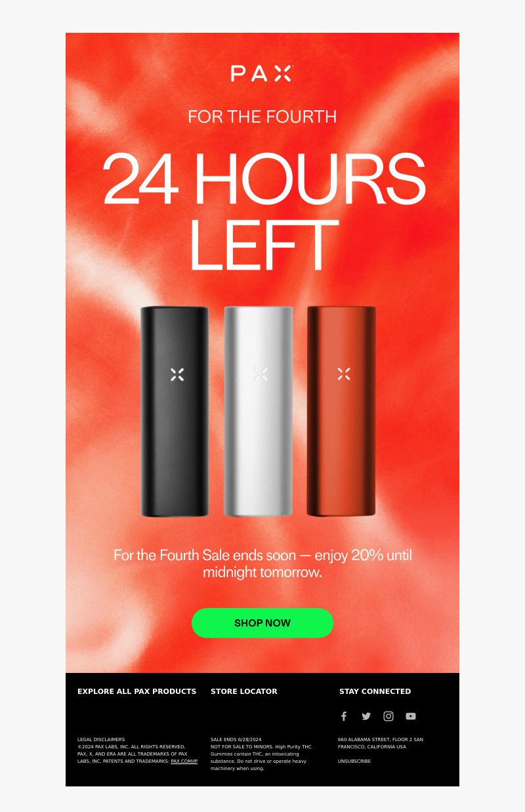This screenshot has width=525, height=812.
Task: Click the black PAX vaporizer image
Action: point(175,411)
